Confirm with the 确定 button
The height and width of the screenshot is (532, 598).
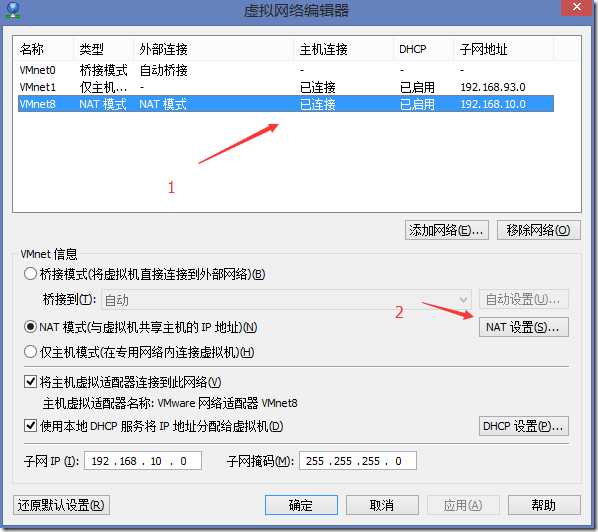(x=301, y=505)
